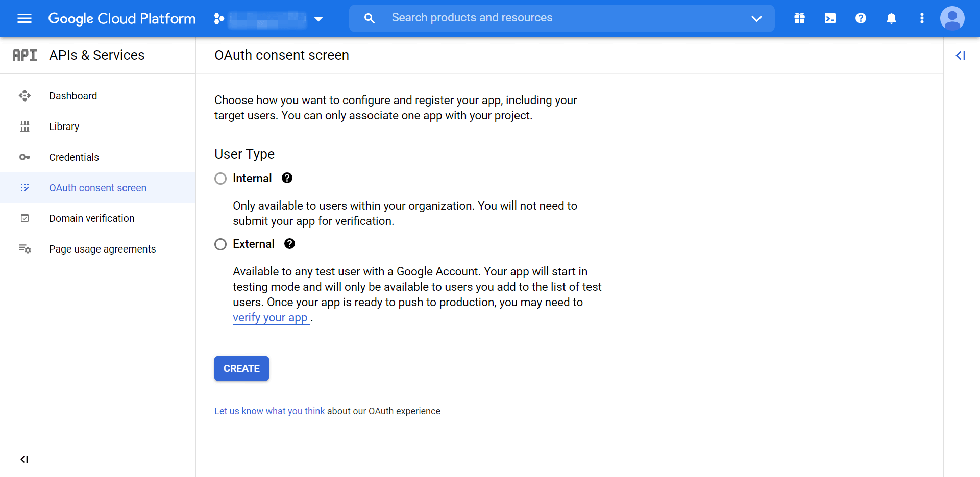
Task: Open the project selector dropdown
Action: 318,19
